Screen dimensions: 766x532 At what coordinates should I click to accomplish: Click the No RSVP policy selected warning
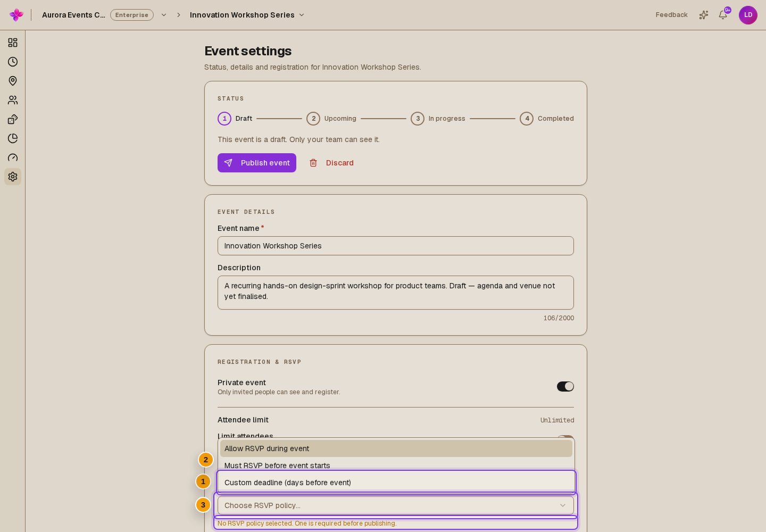[x=307, y=523]
